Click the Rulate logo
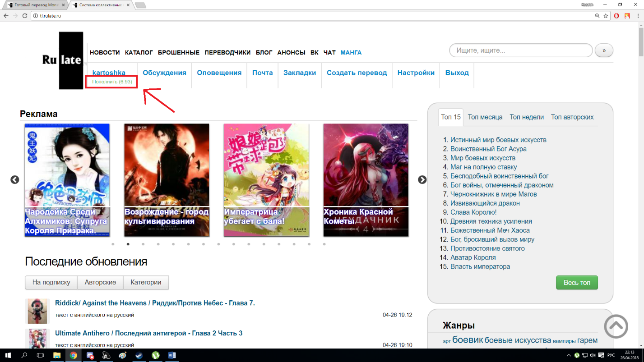Image resolution: width=644 pixels, height=362 pixels. click(63, 60)
